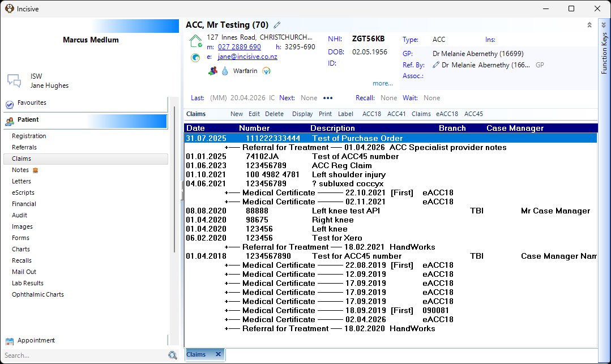Click Delete in the Claims toolbar
Image resolution: width=611 pixels, height=364 pixels.
pos(274,114)
